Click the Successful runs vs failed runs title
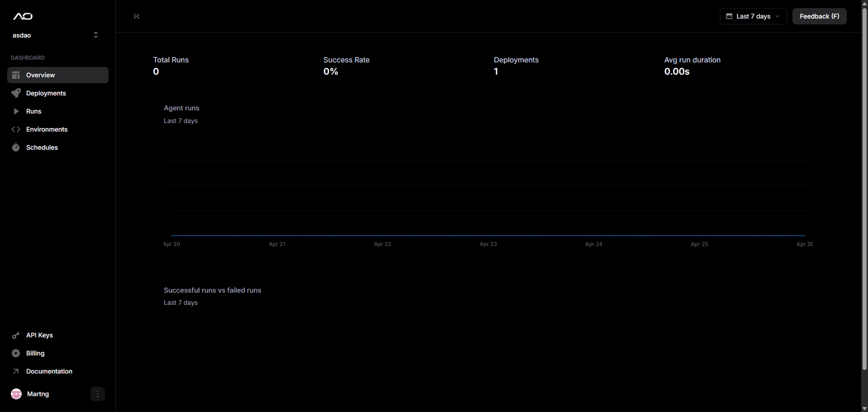The height and width of the screenshot is (412, 868). click(212, 290)
